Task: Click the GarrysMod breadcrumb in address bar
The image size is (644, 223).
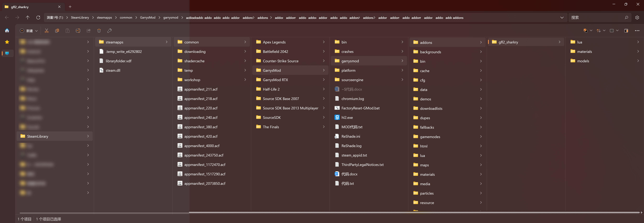Action: (147, 18)
